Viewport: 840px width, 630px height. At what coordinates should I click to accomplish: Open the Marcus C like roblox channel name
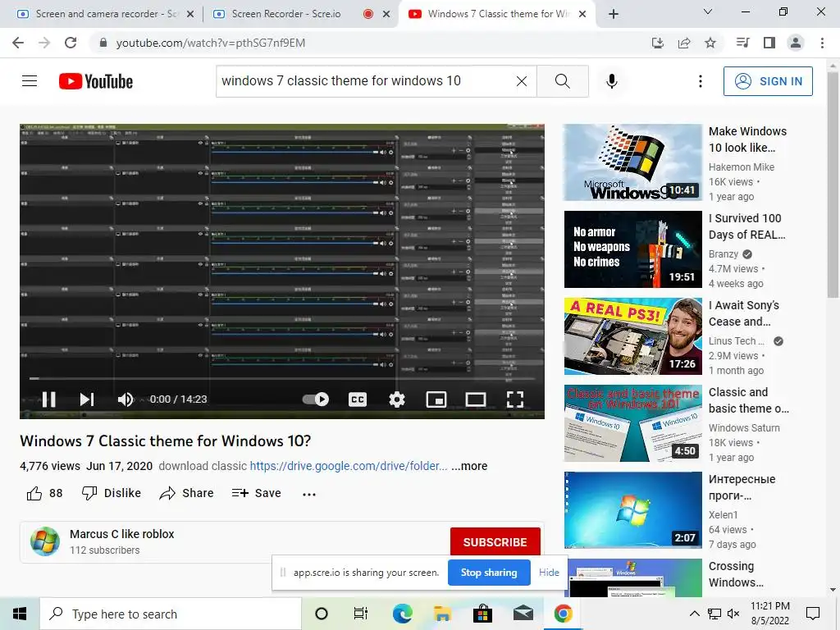(121, 534)
